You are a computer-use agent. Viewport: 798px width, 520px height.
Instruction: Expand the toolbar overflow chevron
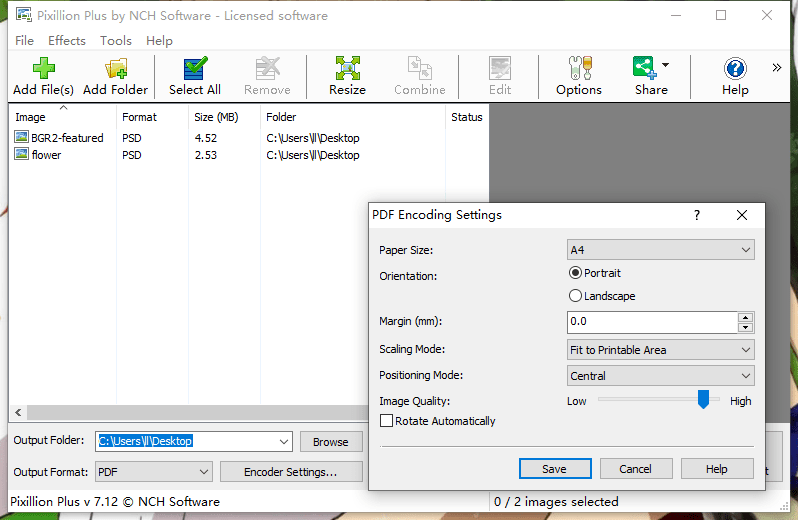point(776,67)
